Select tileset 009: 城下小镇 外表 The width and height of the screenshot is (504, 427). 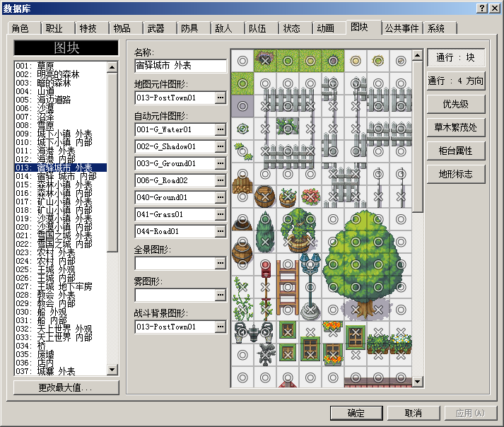coord(61,134)
